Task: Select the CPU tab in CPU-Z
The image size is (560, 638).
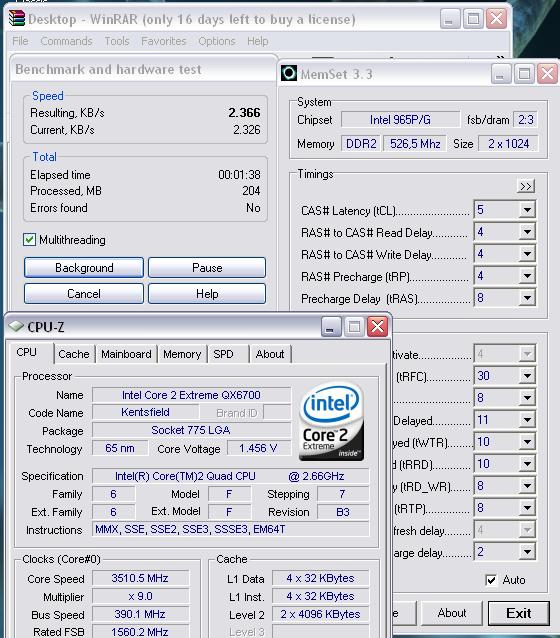Action: click(26, 352)
